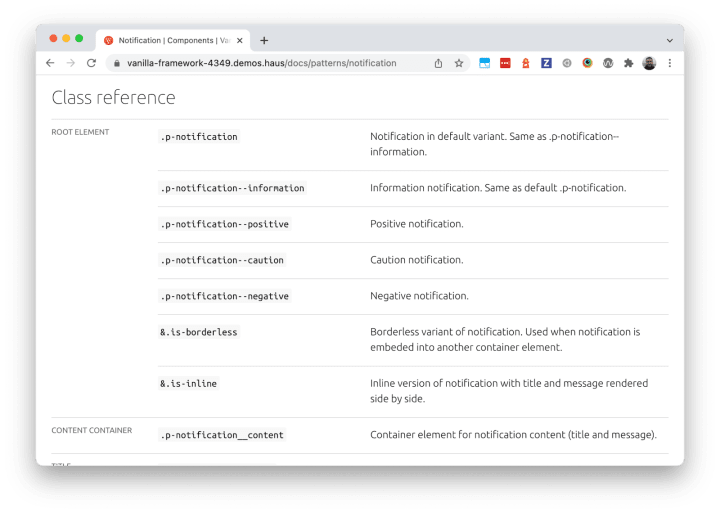
Task: Click the Class reference heading
Action: 113,97
